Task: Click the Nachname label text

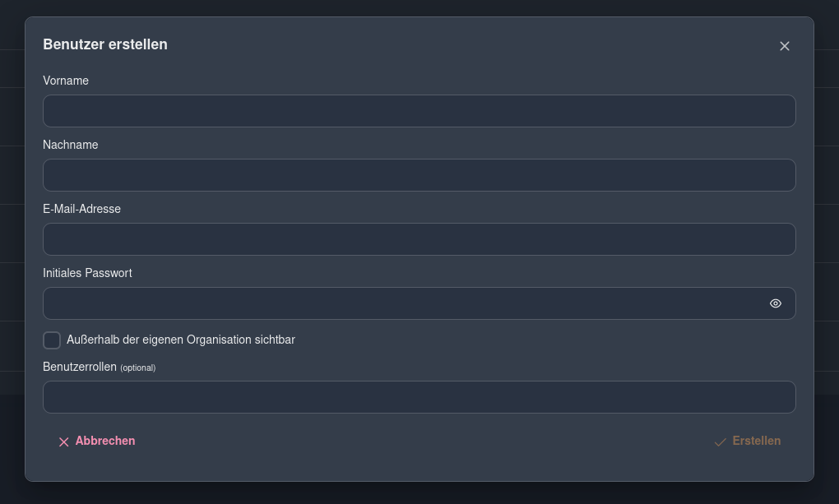Action: [71, 145]
